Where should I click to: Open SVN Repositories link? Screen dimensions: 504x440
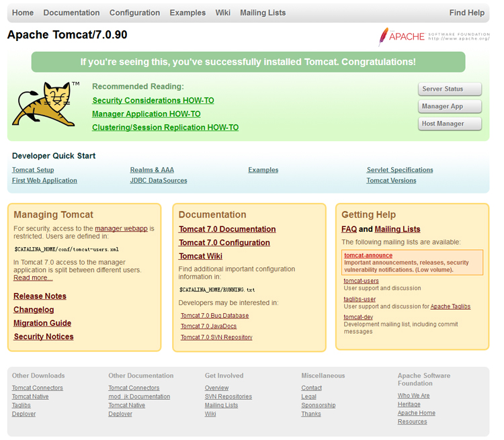coord(228,397)
